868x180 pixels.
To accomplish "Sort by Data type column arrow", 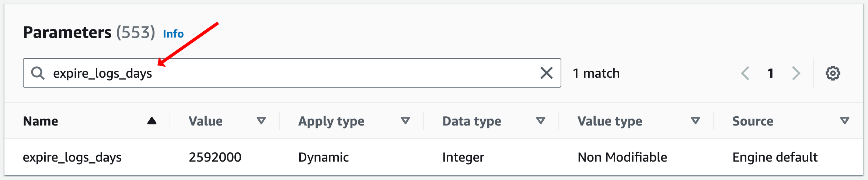I will point(541,120).
